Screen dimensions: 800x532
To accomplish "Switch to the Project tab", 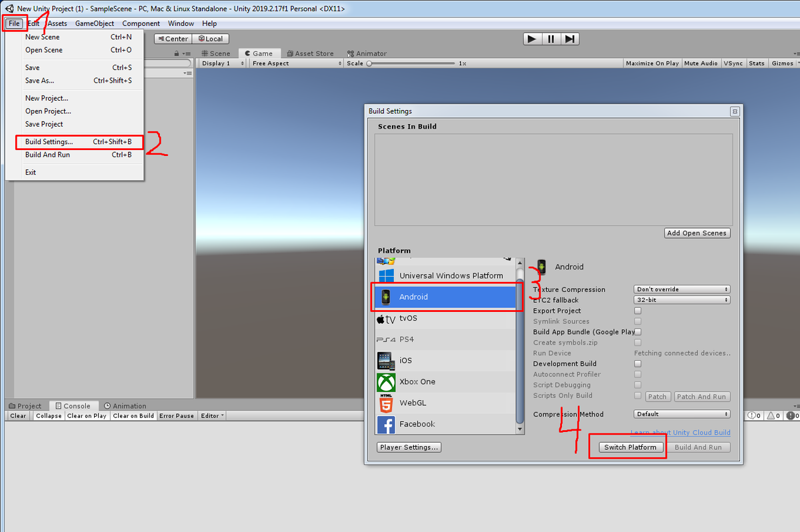I will (x=25, y=405).
